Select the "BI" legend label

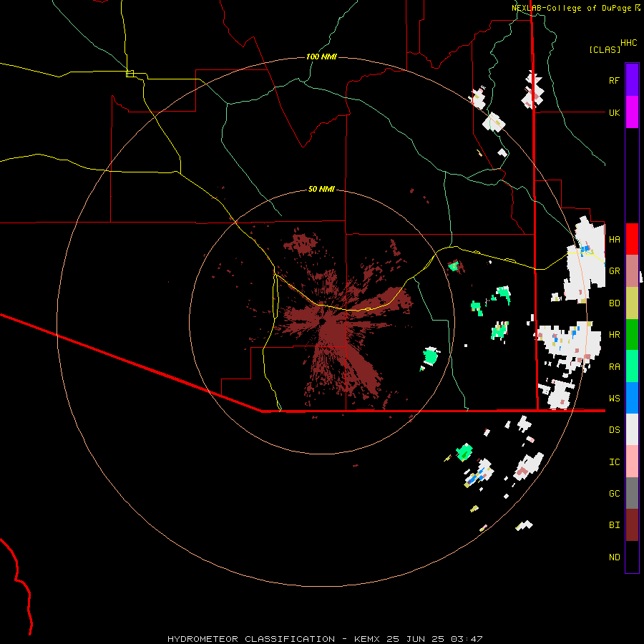(614, 525)
